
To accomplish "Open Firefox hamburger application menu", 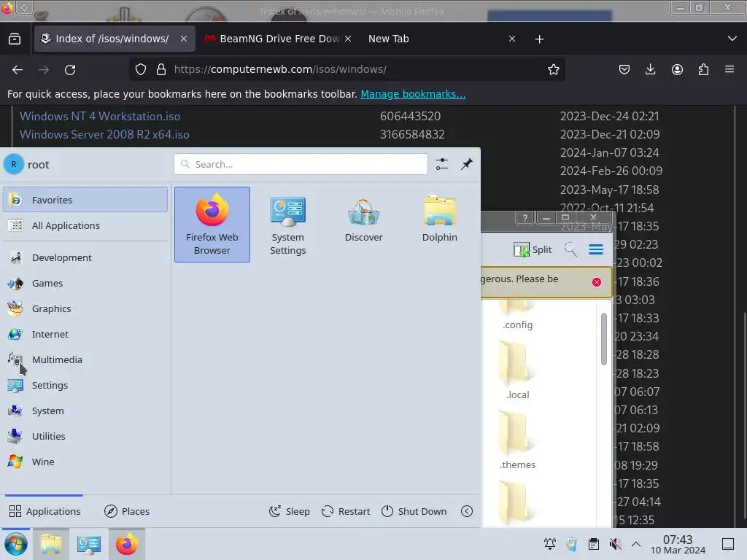I will coord(729,69).
